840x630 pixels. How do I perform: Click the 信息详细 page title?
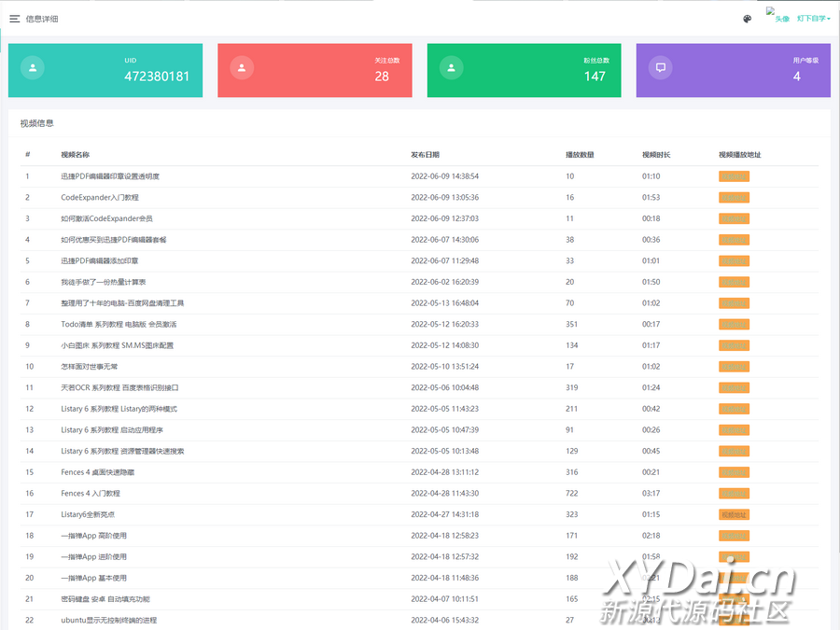click(42, 19)
